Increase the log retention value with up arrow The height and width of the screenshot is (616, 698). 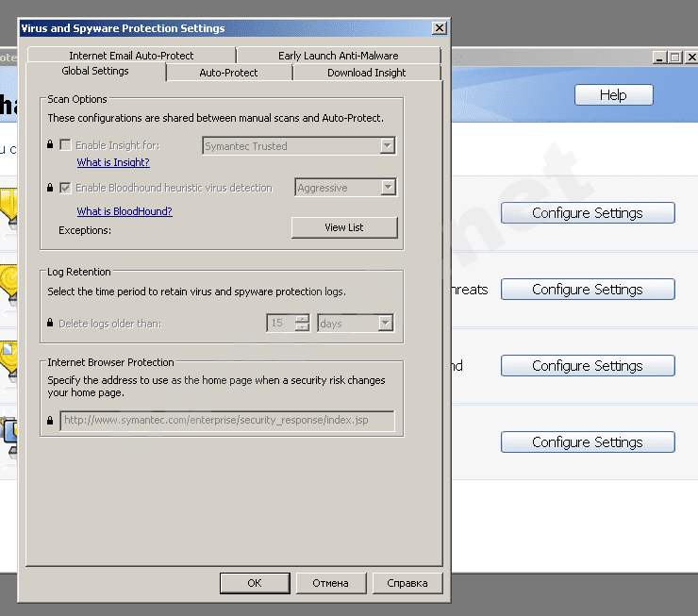(x=302, y=319)
